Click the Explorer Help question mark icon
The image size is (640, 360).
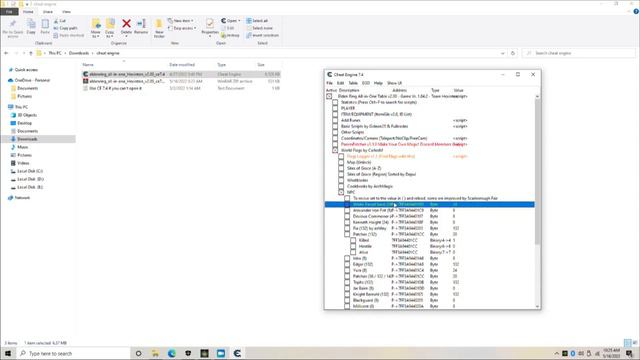636,11
